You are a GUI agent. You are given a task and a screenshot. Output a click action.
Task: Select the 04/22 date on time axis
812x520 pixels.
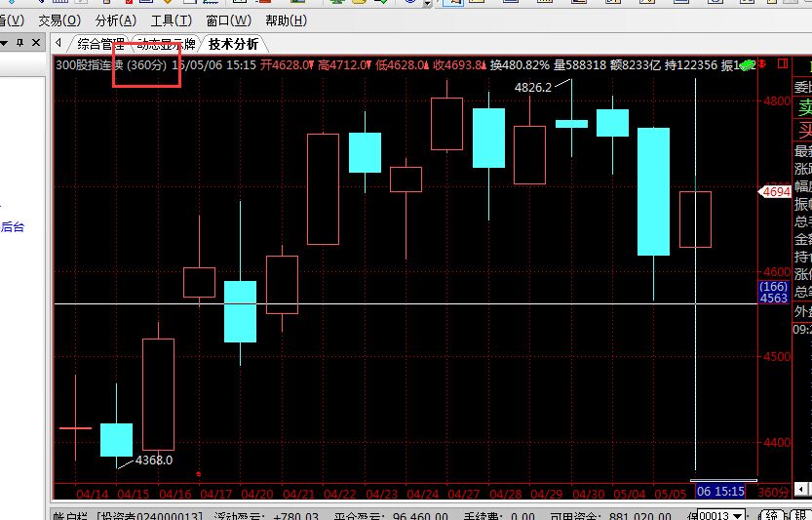point(339,494)
